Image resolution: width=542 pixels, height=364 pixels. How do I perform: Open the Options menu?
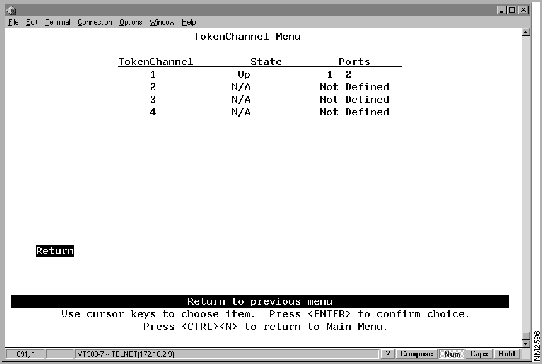[x=131, y=22]
